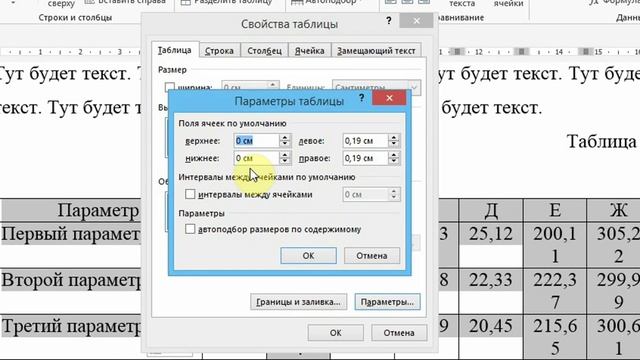Close the Параметры таблицы dialog
The height and width of the screenshot is (360, 640).
point(389,98)
